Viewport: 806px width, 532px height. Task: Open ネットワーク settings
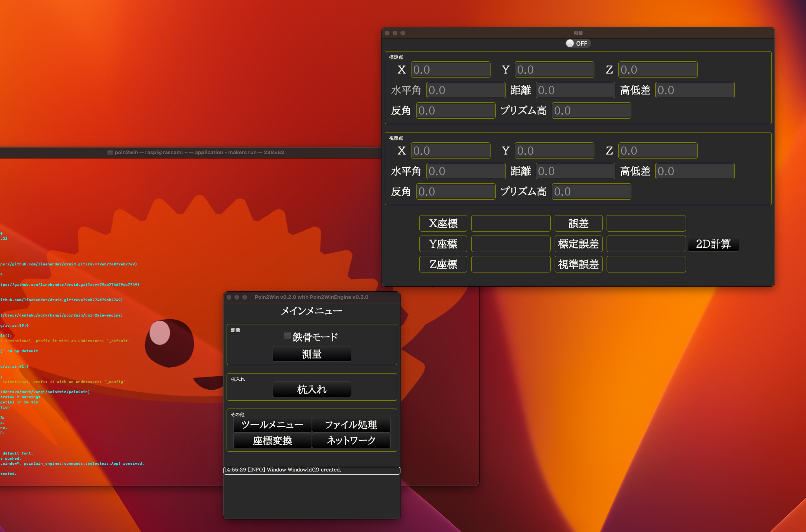[350, 441]
